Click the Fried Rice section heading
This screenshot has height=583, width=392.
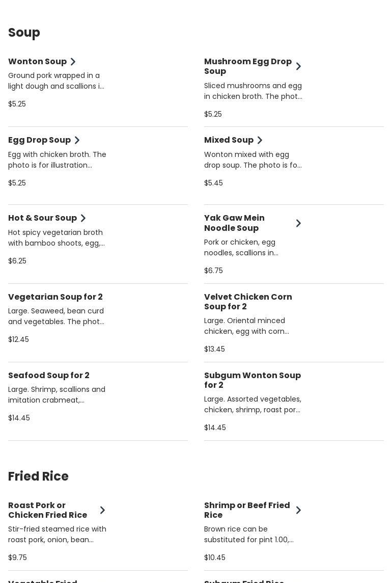pos(38,476)
